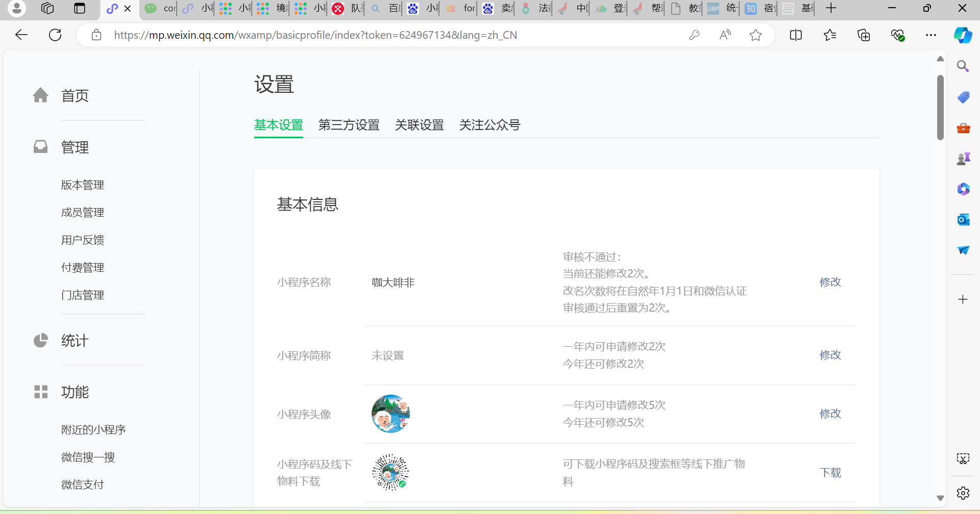Open 用户反馈 in the sidebar
This screenshot has height=514, width=980.
tap(83, 240)
